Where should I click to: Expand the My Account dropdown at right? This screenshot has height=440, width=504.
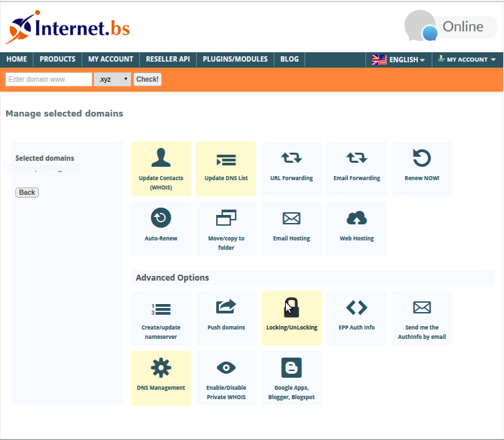point(467,60)
